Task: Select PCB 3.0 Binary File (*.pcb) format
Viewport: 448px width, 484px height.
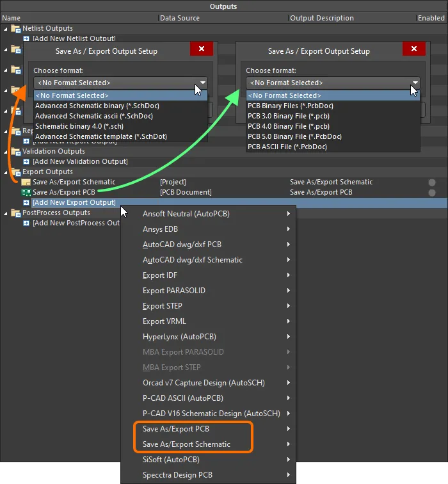Action: (333, 116)
